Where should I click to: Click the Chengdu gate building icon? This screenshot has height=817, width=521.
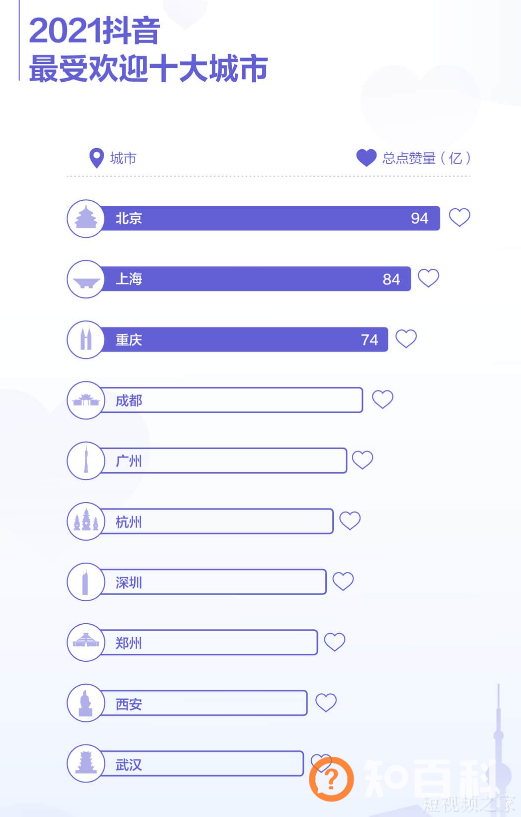(86, 400)
